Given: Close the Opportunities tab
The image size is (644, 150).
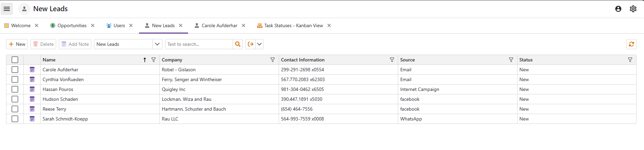Looking at the screenshot, I should (x=93, y=25).
